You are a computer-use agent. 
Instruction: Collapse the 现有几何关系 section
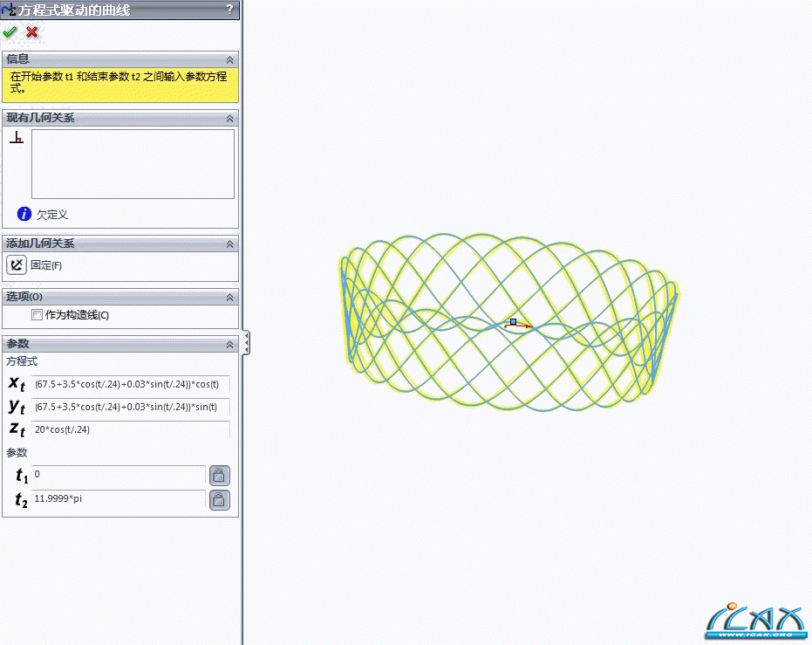230,119
